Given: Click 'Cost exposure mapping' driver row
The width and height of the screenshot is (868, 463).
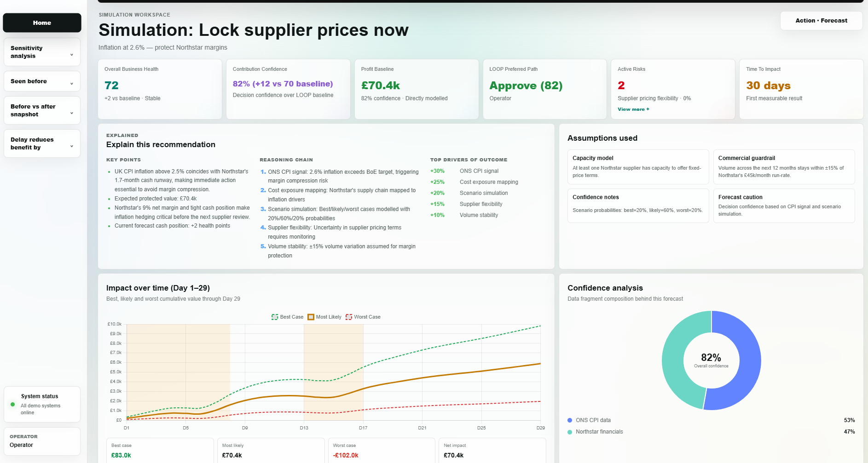Looking at the screenshot, I should point(474,182).
